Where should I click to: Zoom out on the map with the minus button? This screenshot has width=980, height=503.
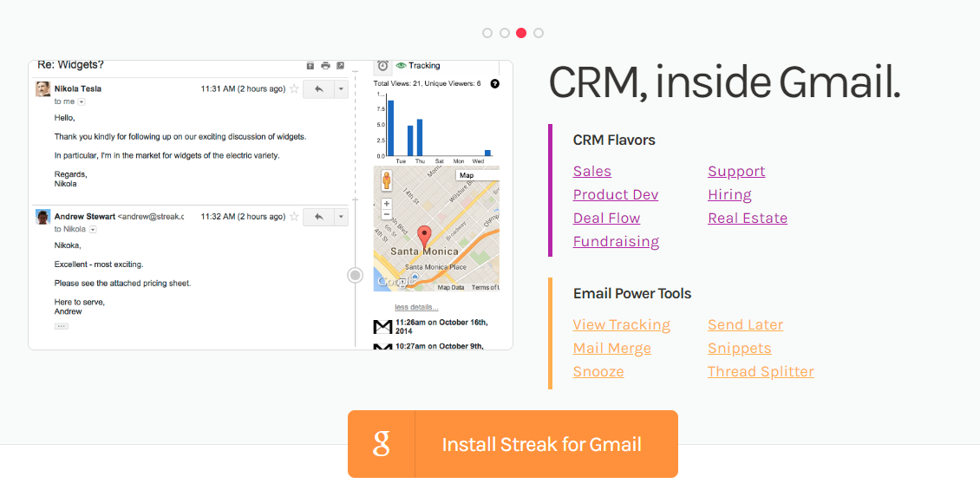click(x=386, y=214)
